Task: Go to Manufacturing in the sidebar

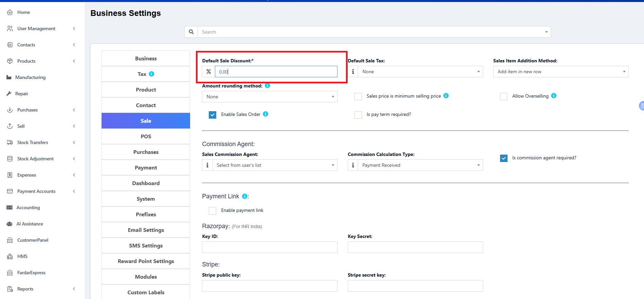Action: point(30,77)
